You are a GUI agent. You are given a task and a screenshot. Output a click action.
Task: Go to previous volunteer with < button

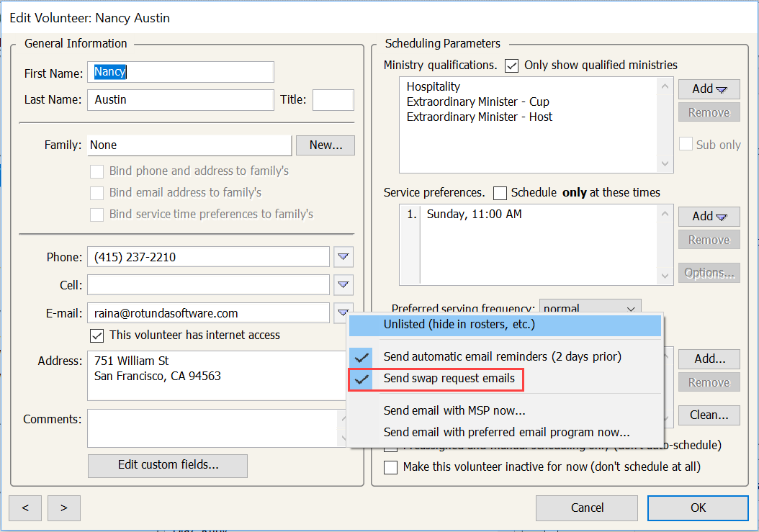(x=25, y=508)
